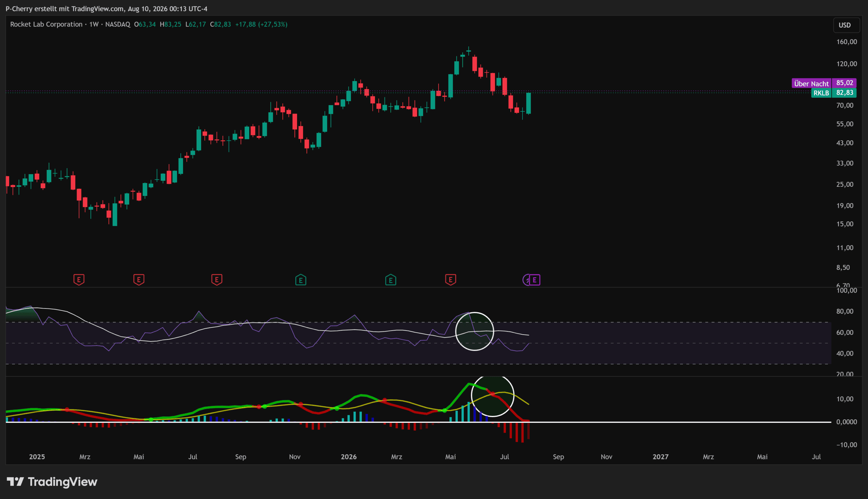868x499 pixels.
Task: Open the green earnings marker near Nov 2025
Action: tap(300, 280)
